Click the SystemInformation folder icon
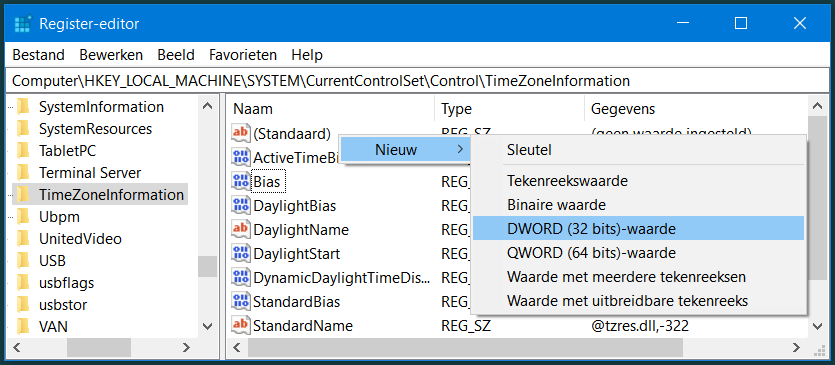The width and height of the screenshot is (835, 365). 23,107
